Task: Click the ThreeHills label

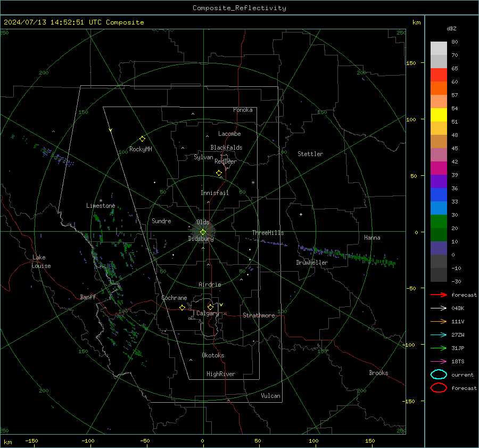Action: point(268,233)
